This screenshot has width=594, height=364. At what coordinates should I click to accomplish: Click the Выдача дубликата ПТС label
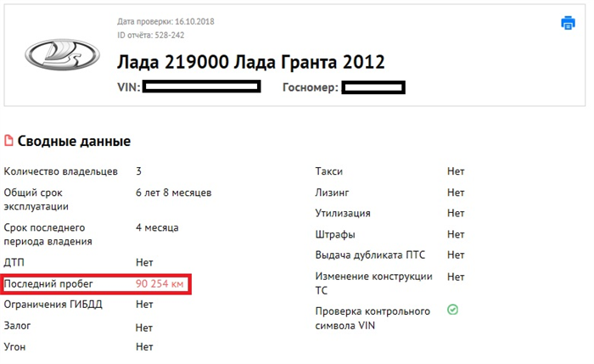370,255
